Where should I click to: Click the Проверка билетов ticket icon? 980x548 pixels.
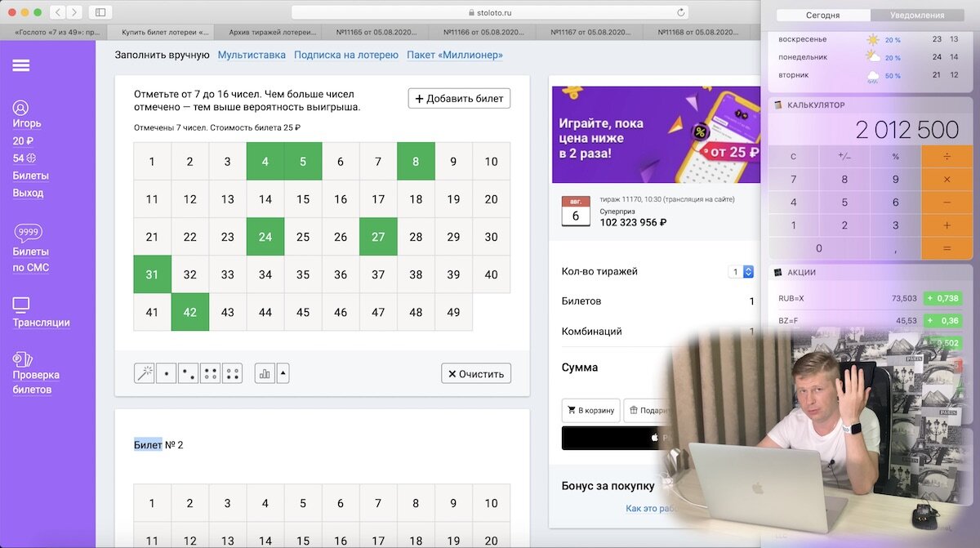coord(23,359)
